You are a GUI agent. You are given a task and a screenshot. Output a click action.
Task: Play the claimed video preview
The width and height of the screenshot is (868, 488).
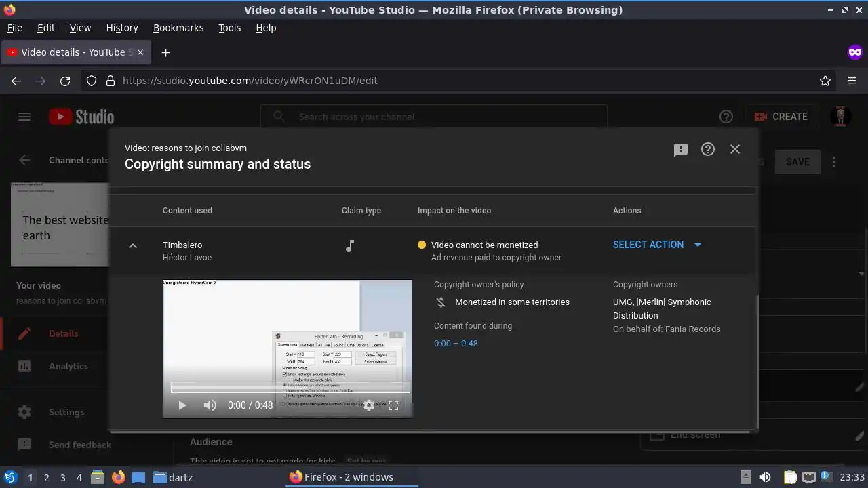coord(182,405)
